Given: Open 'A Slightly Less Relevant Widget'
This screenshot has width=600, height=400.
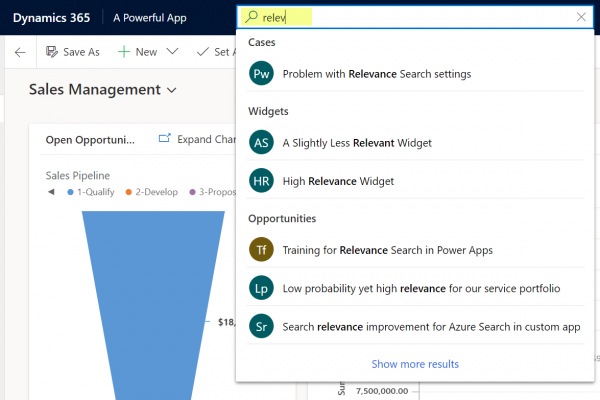Looking at the screenshot, I should tap(415, 143).
